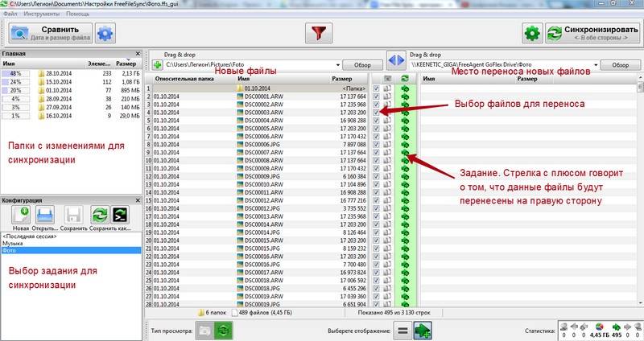Switch to action view type green icon
Image resolution: width=644 pixels, height=341 pixels.
click(x=223, y=331)
